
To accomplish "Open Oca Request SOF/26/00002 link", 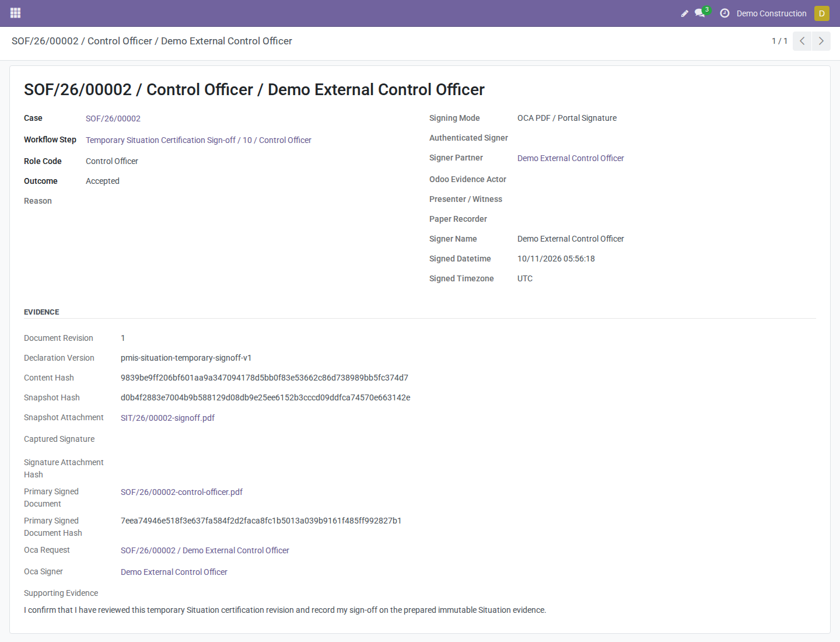I will [x=205, y=550].
